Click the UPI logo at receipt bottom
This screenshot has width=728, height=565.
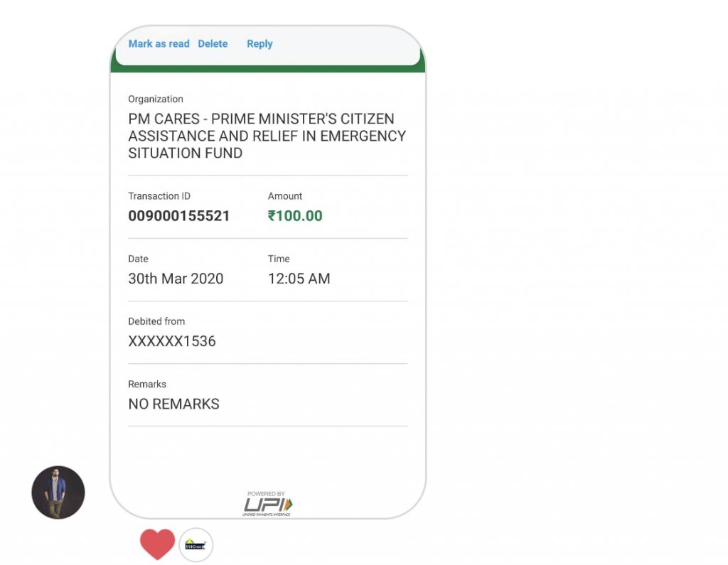click(x=268, y=504)
